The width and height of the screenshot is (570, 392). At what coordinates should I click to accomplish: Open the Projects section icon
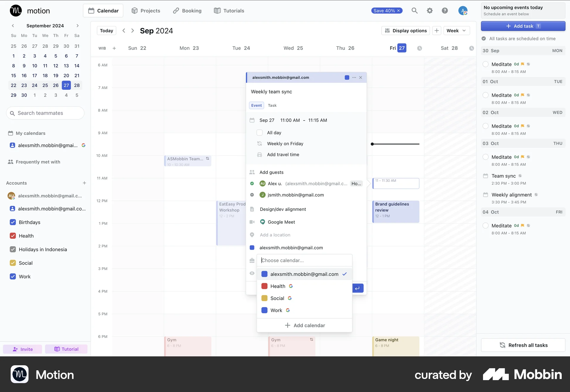pos(134,10)
